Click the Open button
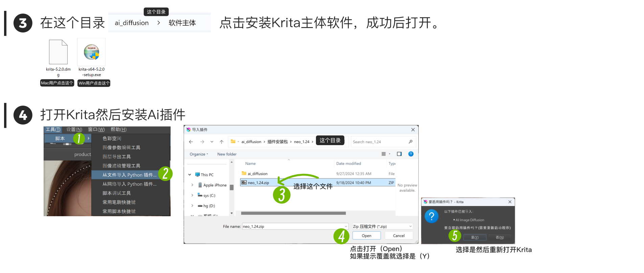The height and width of the screenshot is (273, 644). coord(366,236)
